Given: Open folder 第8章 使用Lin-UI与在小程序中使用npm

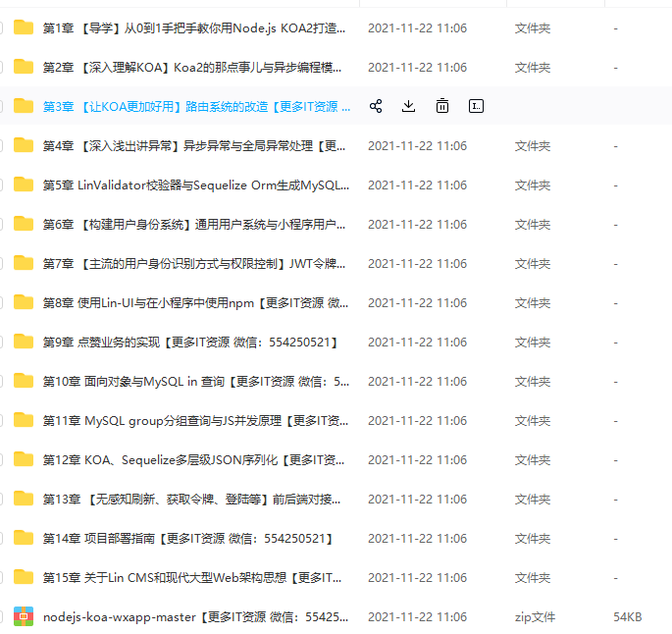Looking at the screenshot, I should tap(195, 303).
